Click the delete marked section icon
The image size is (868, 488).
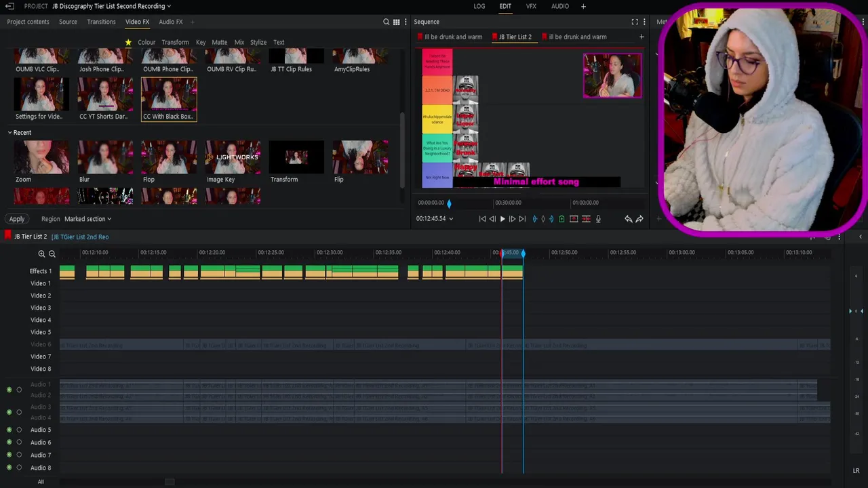pos(586,219)
